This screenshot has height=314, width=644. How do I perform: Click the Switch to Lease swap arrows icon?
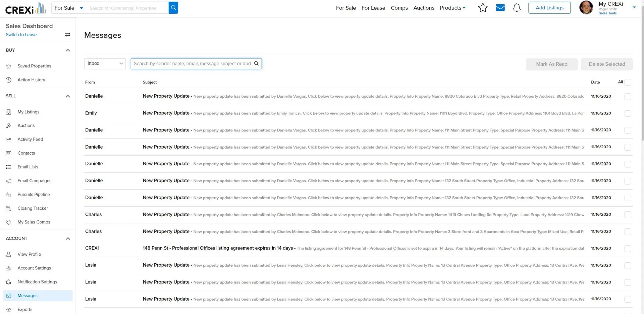tap(67, 35)
